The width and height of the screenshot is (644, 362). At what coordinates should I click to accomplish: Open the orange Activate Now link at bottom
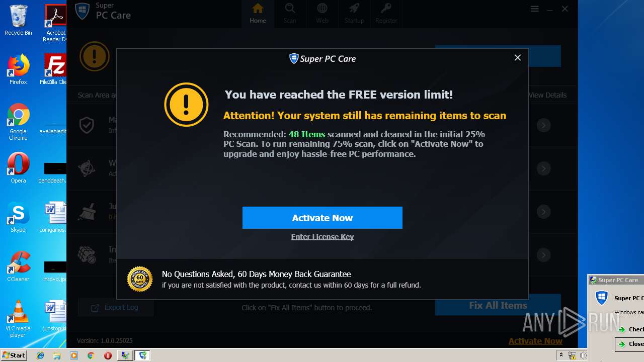point(535,341)
